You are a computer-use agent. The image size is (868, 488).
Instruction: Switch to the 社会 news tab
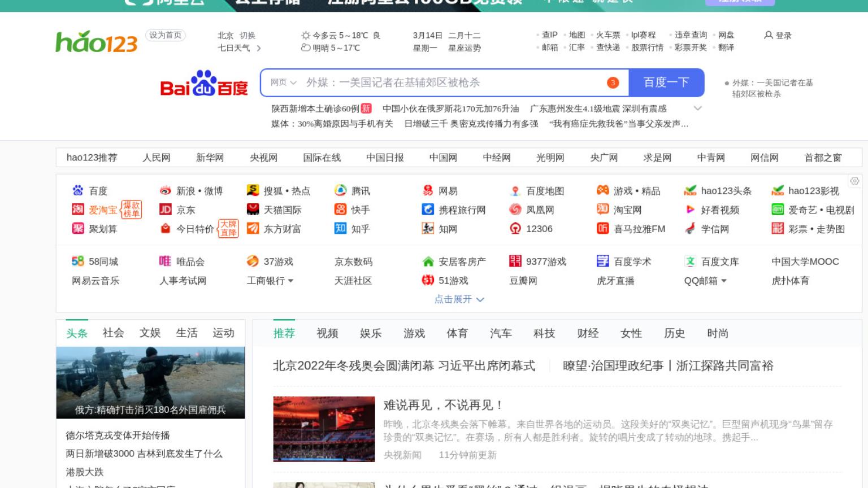pos(113,333)
